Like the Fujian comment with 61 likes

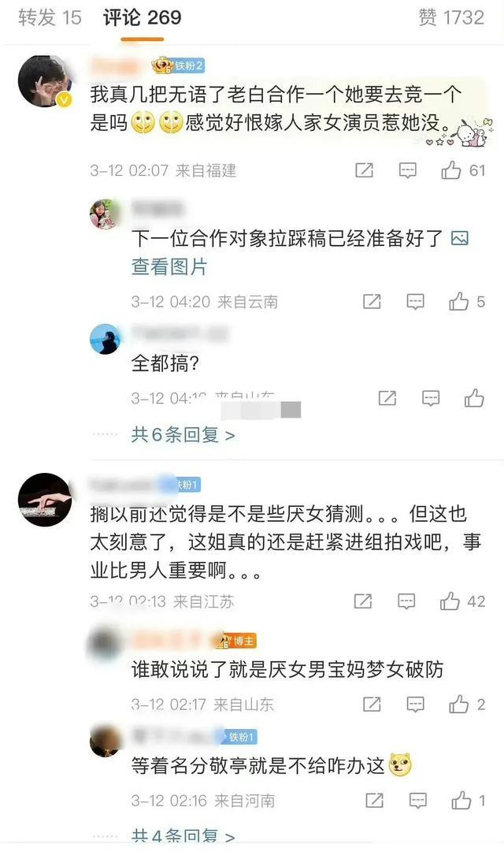(450, 170)
